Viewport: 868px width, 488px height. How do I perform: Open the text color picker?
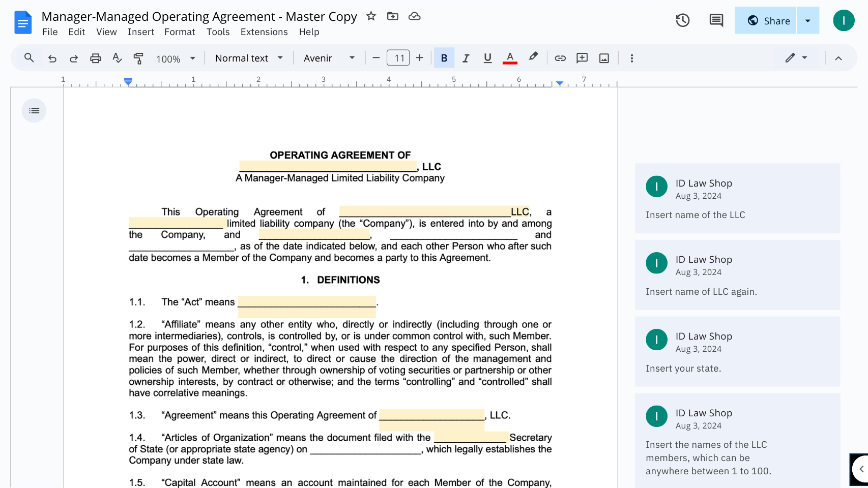point(510,58)
